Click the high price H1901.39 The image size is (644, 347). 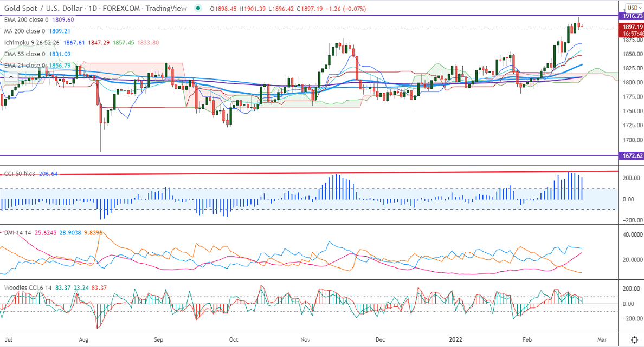point(252,9)
